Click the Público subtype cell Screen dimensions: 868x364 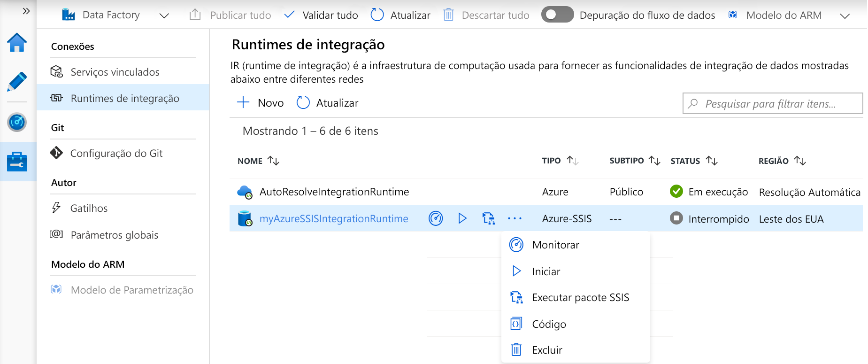626,192
